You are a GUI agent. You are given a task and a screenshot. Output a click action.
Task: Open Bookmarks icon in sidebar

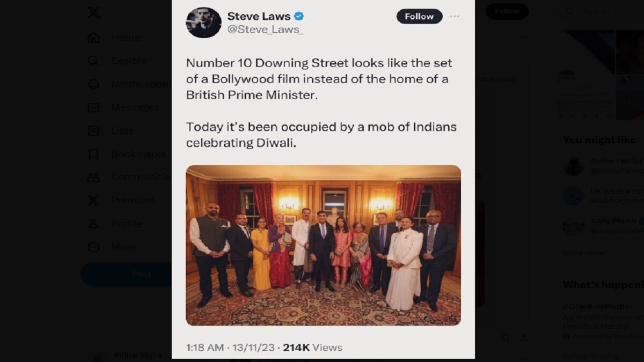pyautogui.click(x=93, y=154)
